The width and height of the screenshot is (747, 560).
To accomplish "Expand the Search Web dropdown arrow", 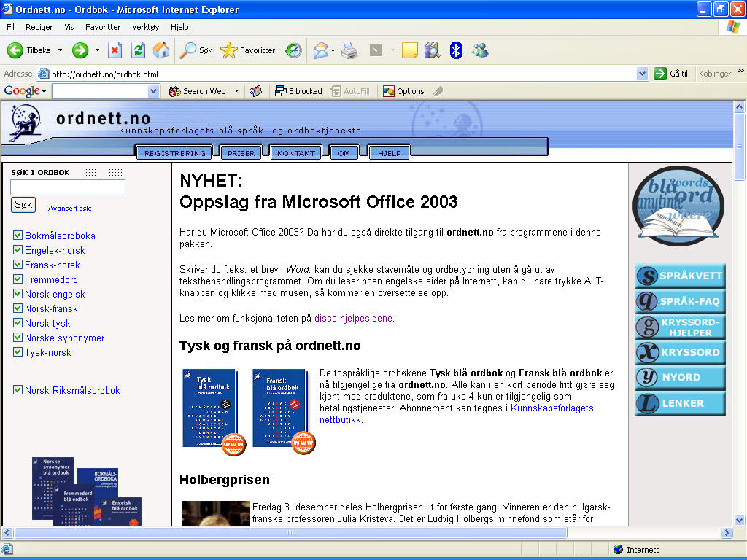I will (236, 91).
